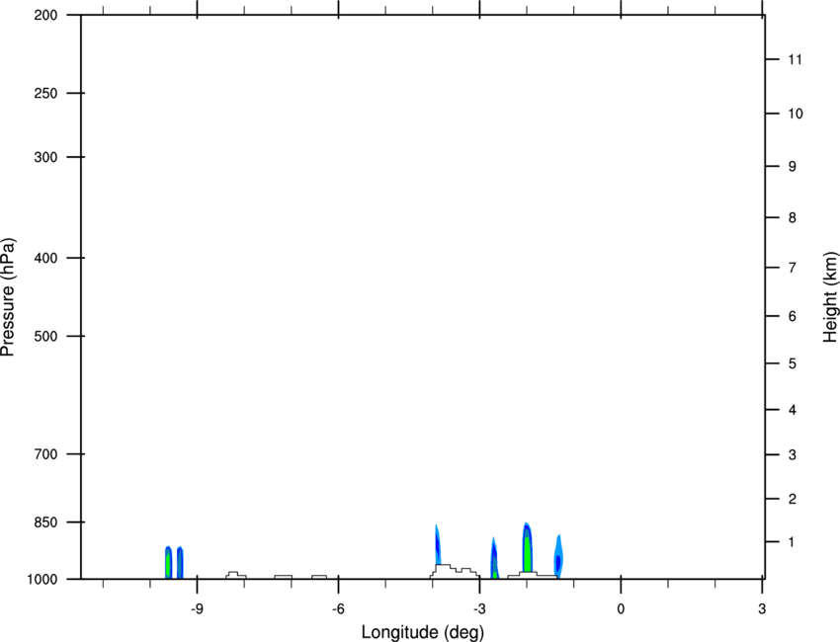Pick the 4 km height label
The height and width of the screenshot is (642, 840).
tap(793, 410)
